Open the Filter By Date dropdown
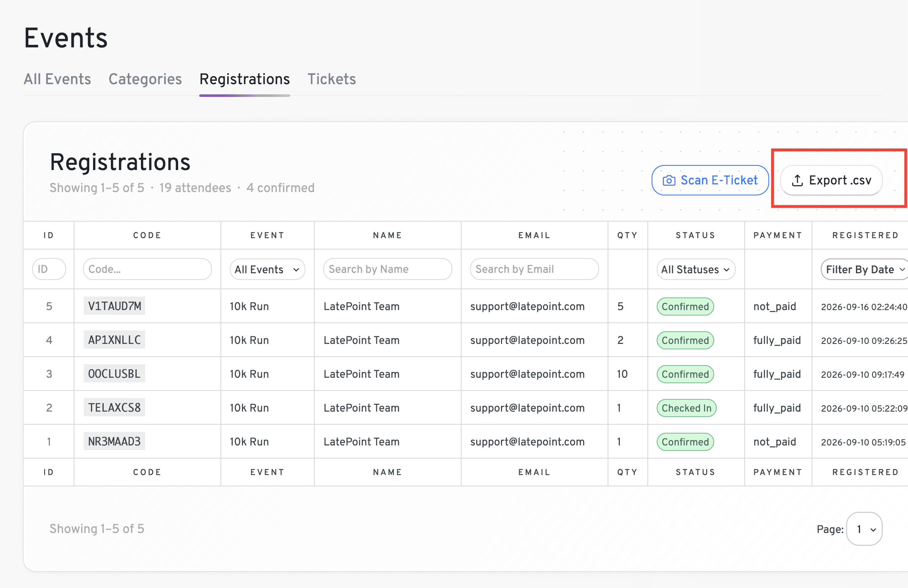 [x=865, y=269]
